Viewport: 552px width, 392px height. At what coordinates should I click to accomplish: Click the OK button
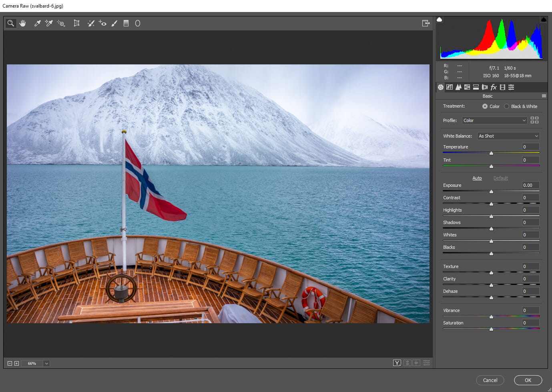pyautogui.click(x=528, y=380)
